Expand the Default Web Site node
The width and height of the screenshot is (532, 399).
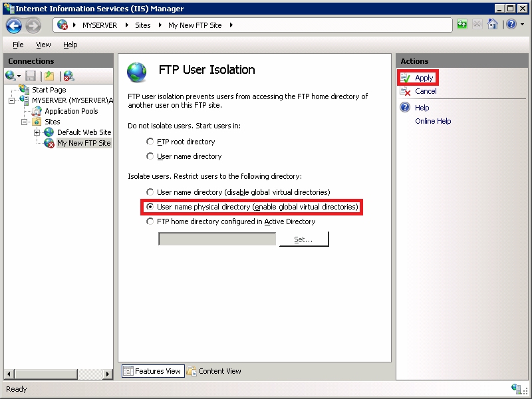pos(37,132)
